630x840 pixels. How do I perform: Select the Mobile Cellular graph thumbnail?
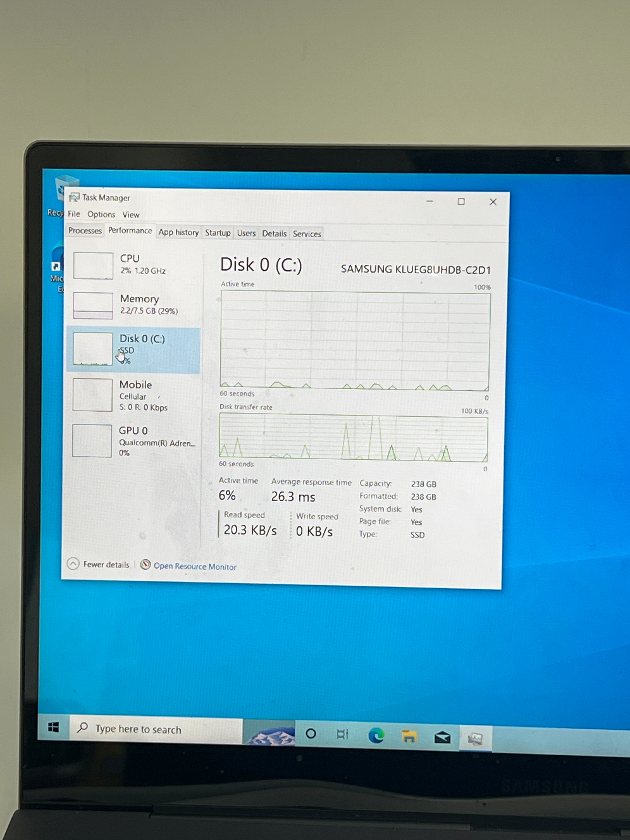click(x=92, y=395)
